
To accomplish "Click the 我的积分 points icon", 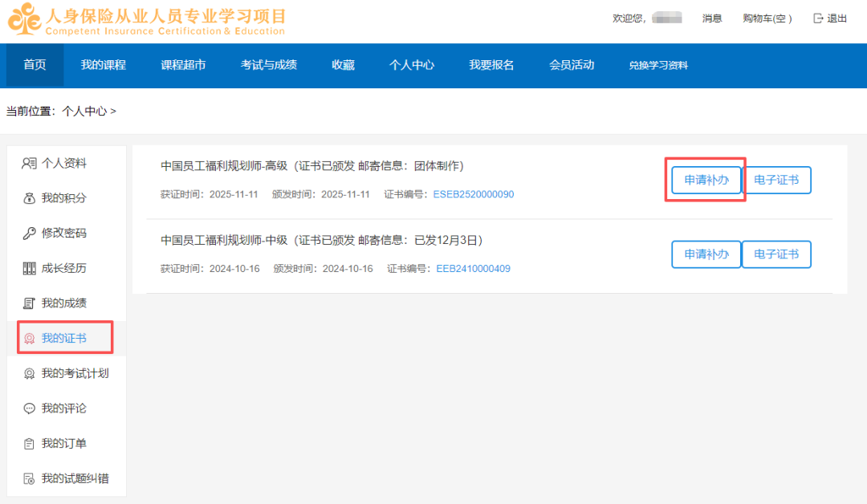I will 30,198.
